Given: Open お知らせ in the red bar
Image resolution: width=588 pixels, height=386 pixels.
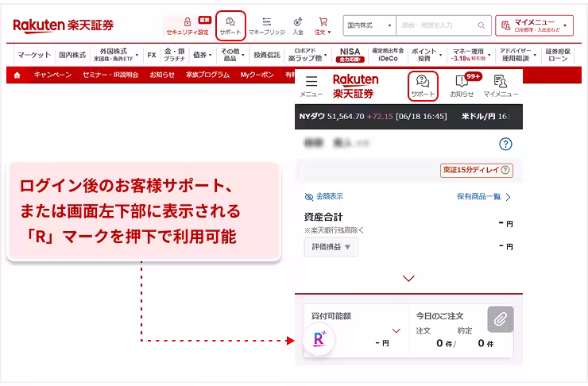Looking at the screenshot, I should coord(162,75).
